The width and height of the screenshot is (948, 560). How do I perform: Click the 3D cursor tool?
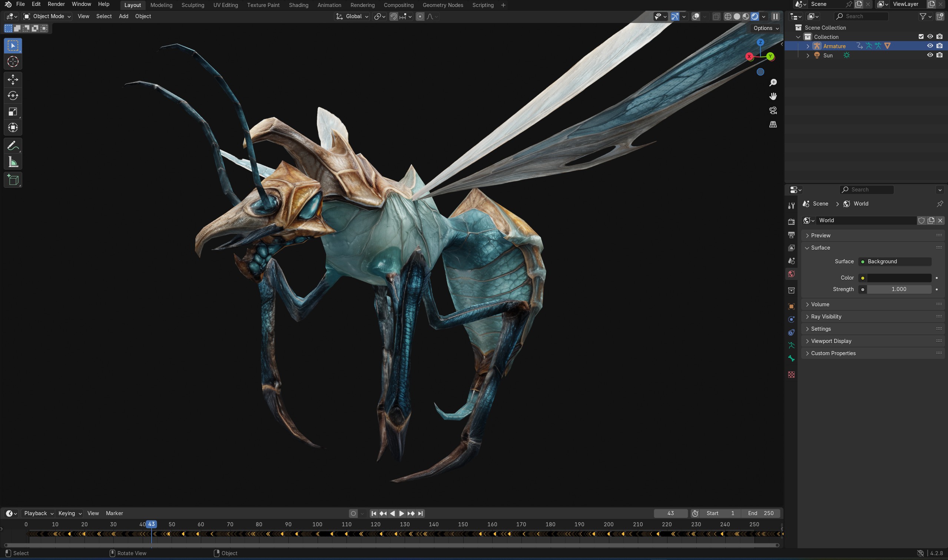pyautogui.click(x=13, y=62)
